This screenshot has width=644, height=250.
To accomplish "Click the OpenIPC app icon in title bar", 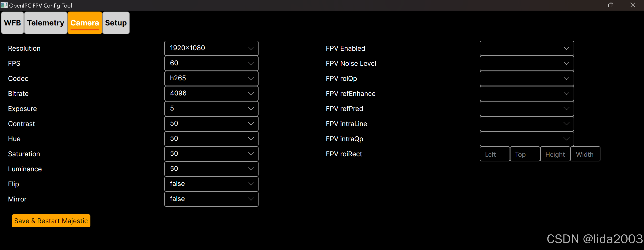I will (x=4, y=5).
